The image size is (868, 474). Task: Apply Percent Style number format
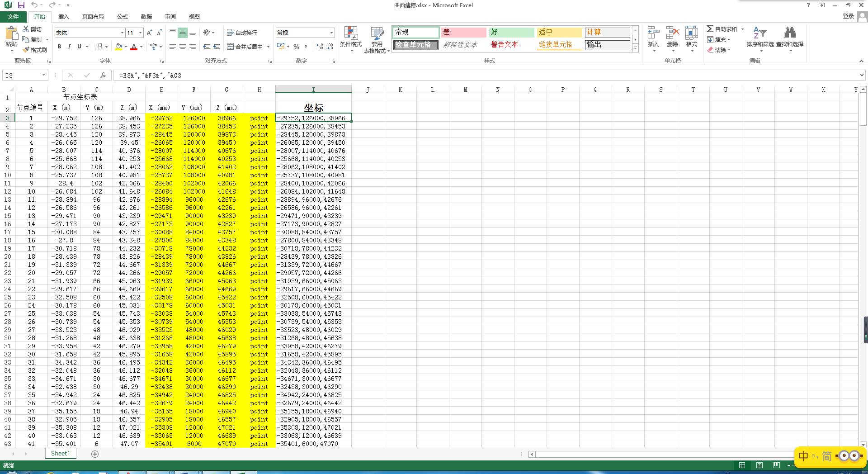[x=296, y=47]
